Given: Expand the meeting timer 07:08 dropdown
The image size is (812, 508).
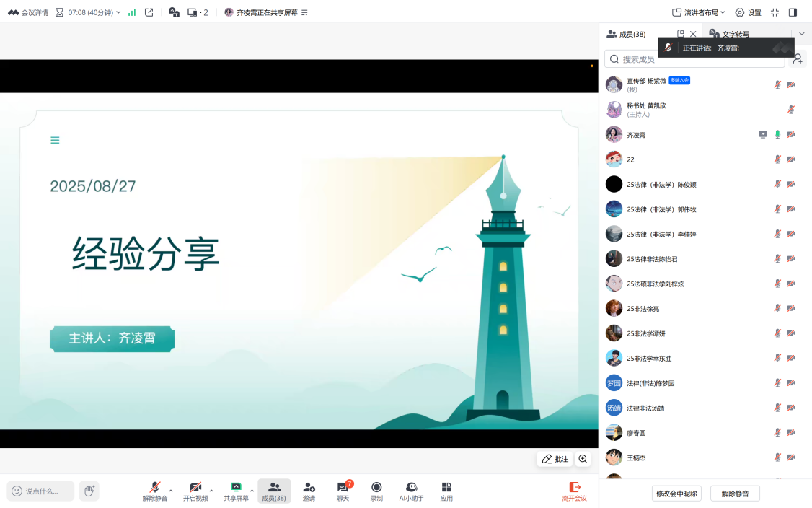Looking at the screenshot, I should [x=118, y=12].
